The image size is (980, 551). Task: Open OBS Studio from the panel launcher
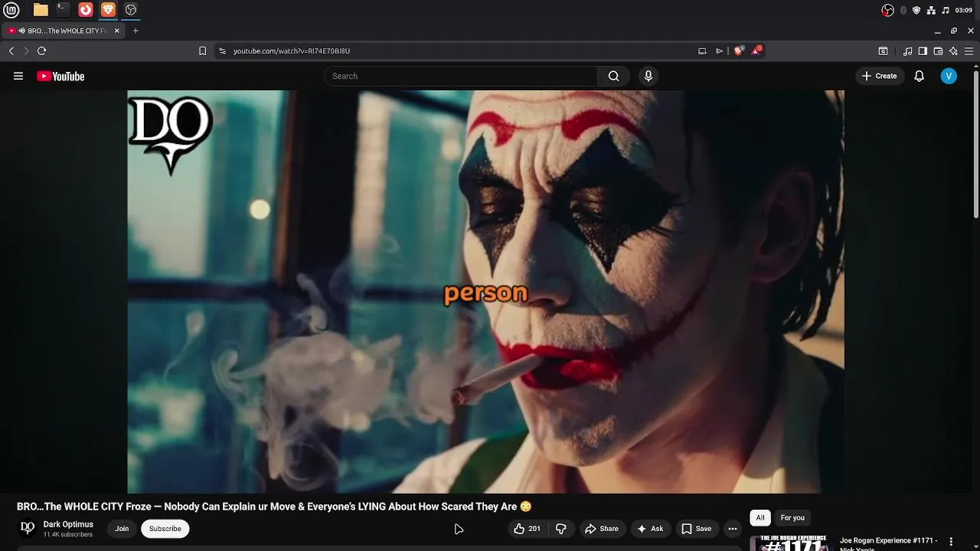pyautogui.click(x=131, y=10)
